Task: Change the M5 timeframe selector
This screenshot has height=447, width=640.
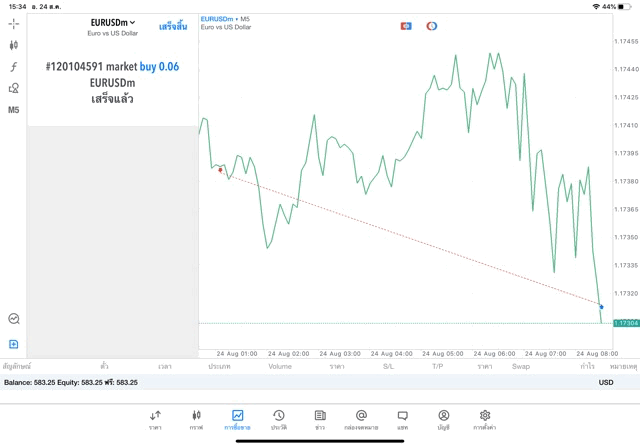Action: point(13,110)
